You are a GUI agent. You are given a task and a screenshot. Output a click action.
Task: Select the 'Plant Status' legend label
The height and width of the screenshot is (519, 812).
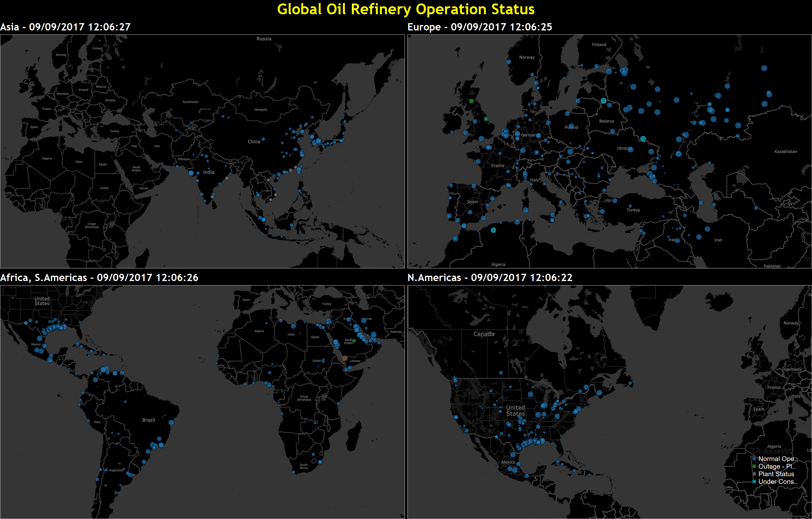click(776, 474)
